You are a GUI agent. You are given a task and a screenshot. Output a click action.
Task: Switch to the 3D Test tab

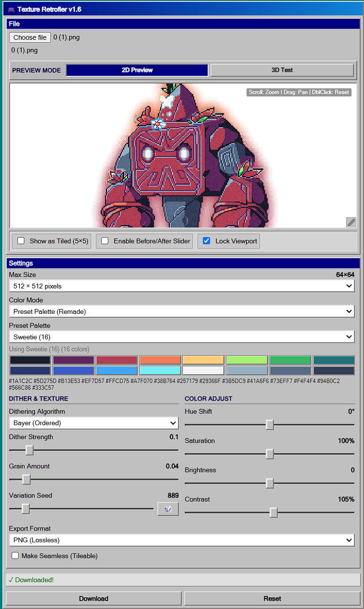click(x=282, y=70)
